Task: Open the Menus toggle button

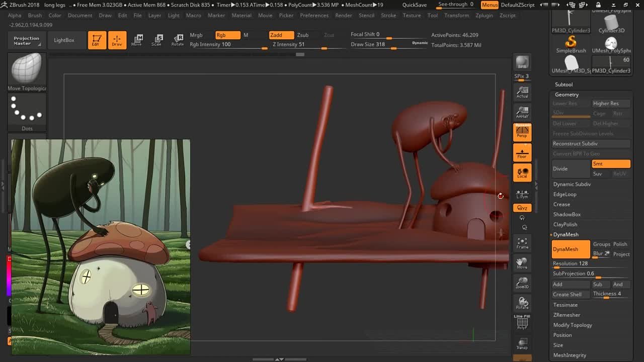Action: [489, 5]
